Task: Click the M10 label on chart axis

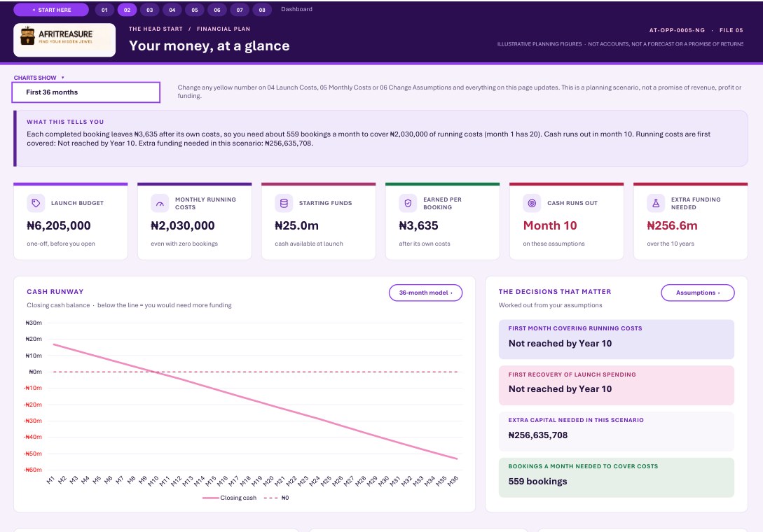Action: click(153, 481)
